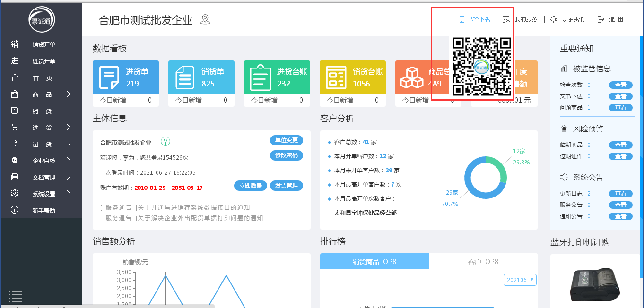Viewport: 644px width, 308px height.
Task: Open 新手帮助 in the sidebar
Action: 44,211
